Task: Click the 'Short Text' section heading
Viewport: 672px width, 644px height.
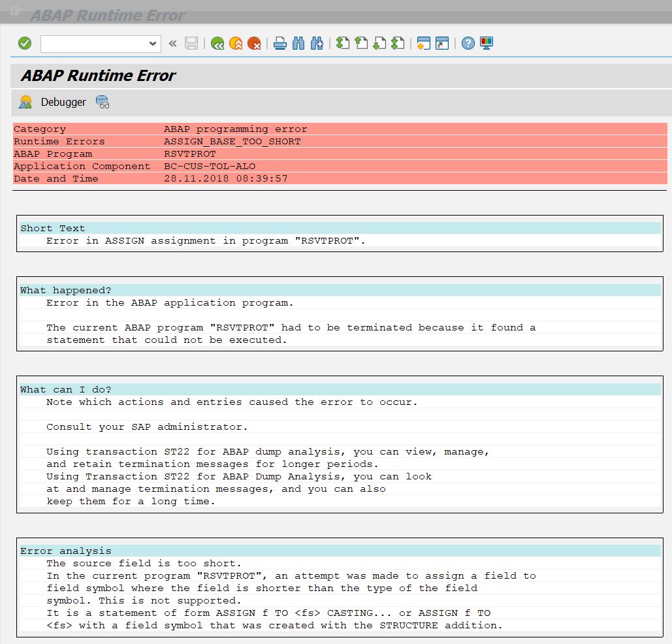Action: [x=53, y=228]
